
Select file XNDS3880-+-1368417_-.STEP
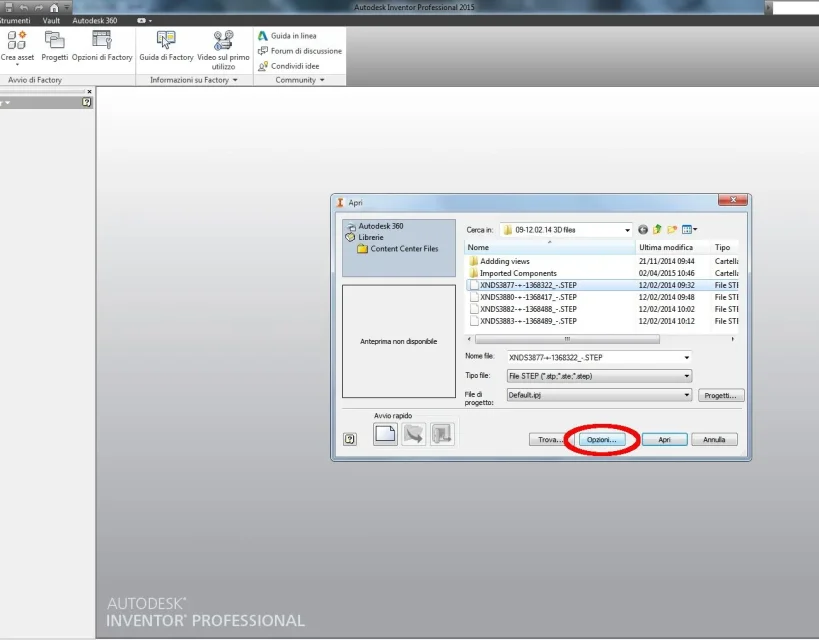point(528,297)
